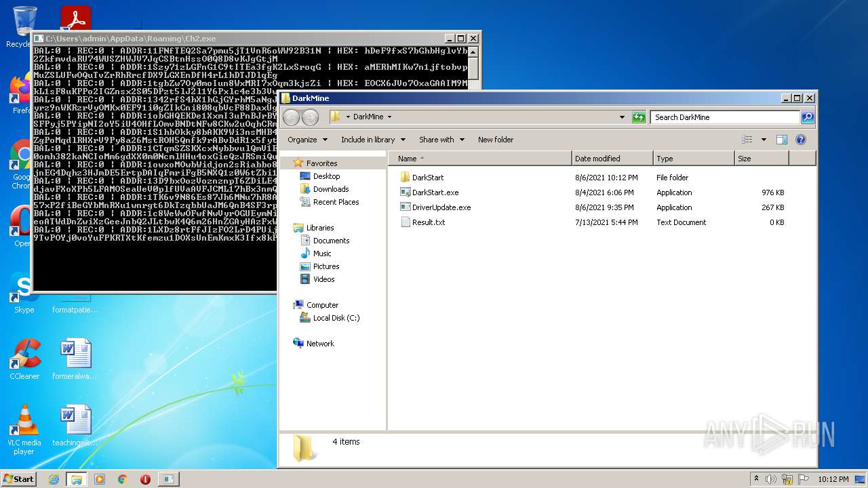Click the Ch2.exe console title bar icon
Screen dimensions: 868x488
[39, 39]
